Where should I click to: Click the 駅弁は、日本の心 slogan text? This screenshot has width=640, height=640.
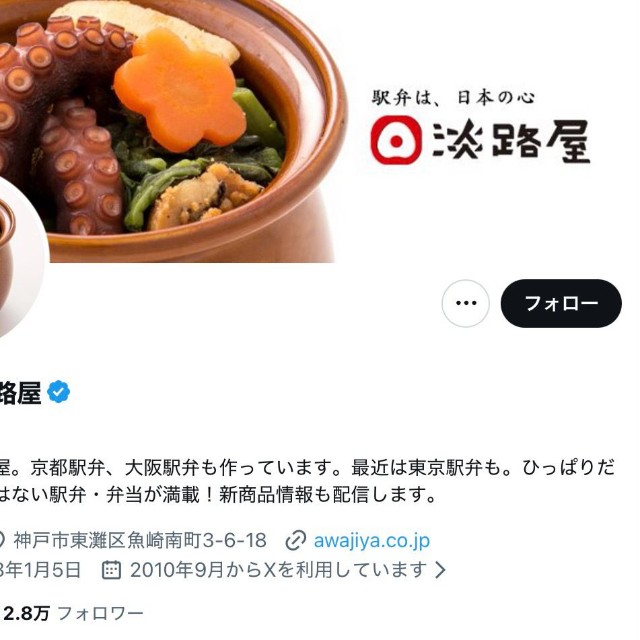pos(453,98)
